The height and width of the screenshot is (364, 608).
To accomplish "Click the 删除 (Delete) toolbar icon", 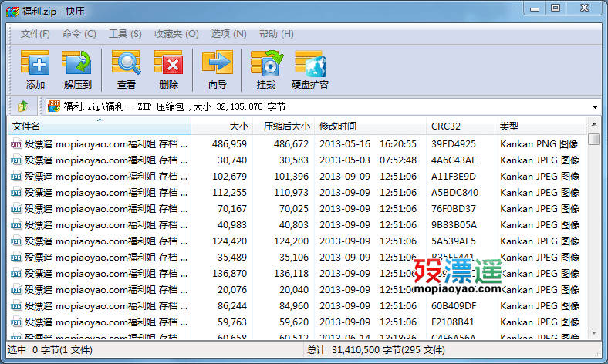I will pos(169,62).
